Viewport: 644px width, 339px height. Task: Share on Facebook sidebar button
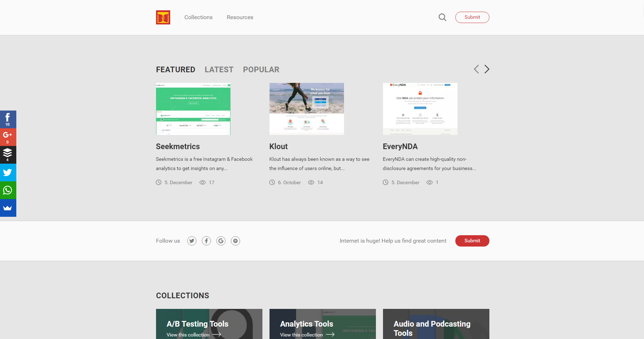click(x=8, y=119)
